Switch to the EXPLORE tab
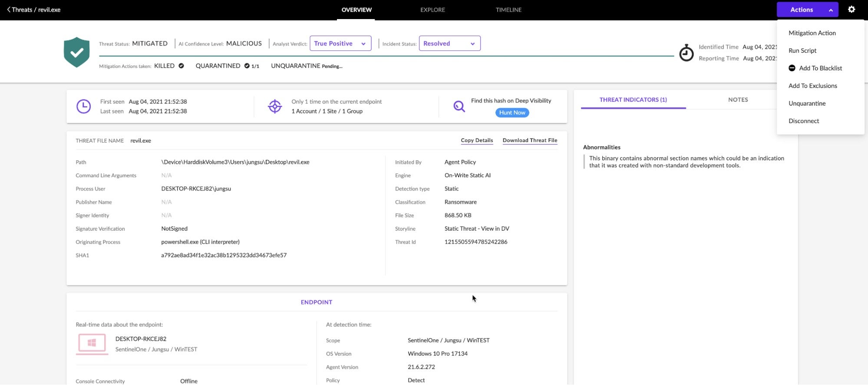 click(432, 10)
